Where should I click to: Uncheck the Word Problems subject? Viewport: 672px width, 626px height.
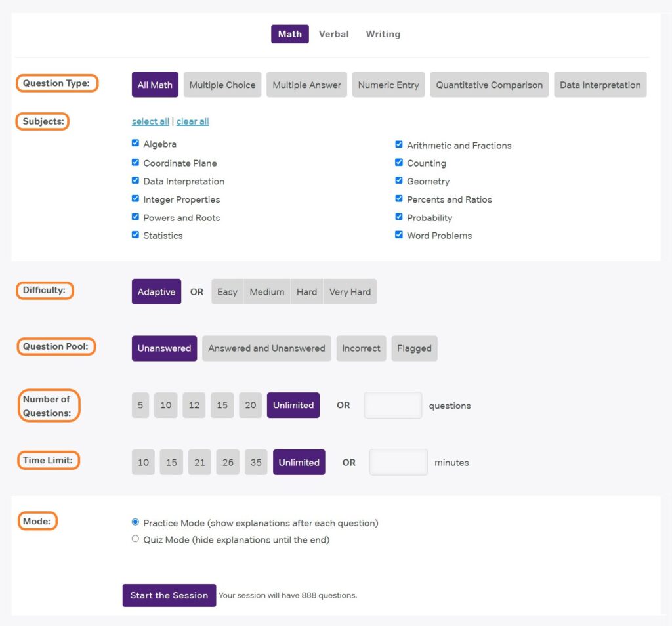coord(399,234)
